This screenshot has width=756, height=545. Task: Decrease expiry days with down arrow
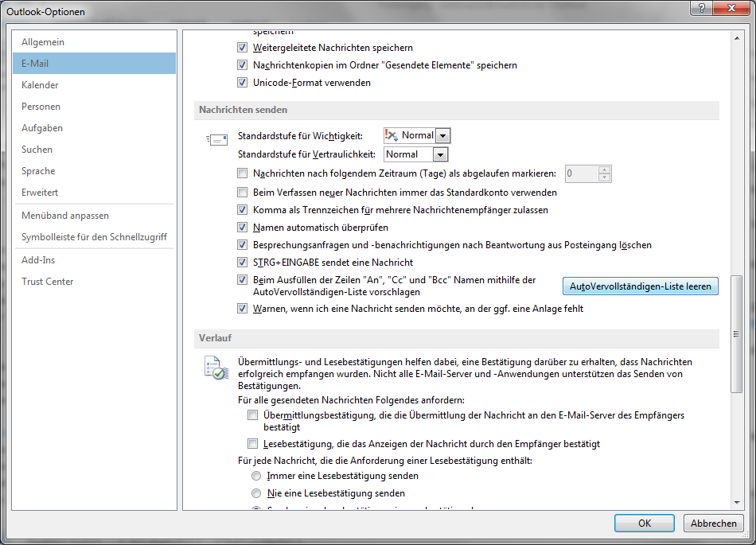(604, 177)
